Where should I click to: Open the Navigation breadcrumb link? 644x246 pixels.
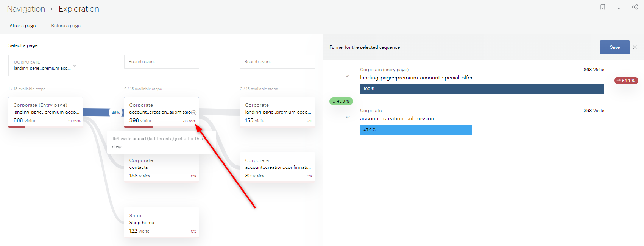coord(26,9)
